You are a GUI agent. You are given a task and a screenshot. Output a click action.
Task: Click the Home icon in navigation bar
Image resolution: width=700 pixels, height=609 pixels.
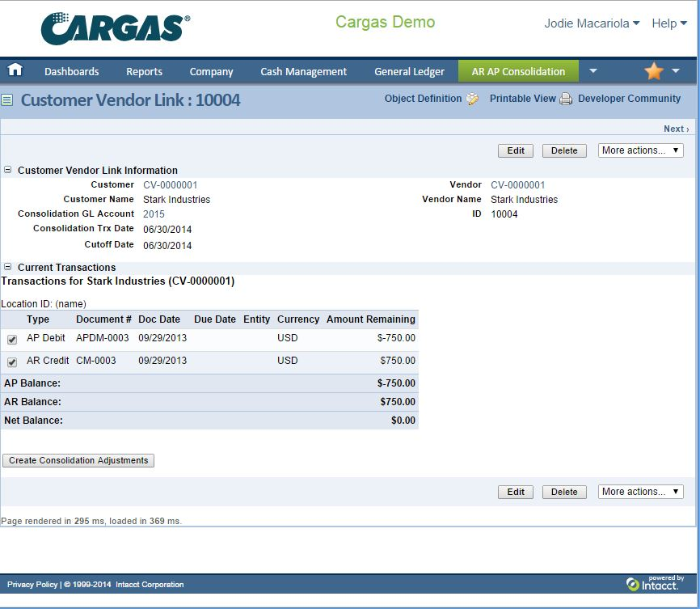click(x=15, y=70)
